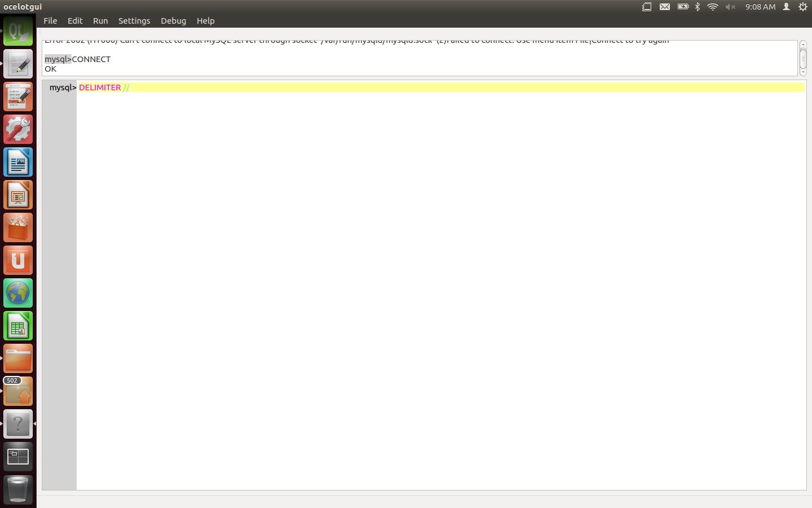The image size is (812, 508).
Task: Open LibreOffice Writer from the launcher
Action: 18,163
